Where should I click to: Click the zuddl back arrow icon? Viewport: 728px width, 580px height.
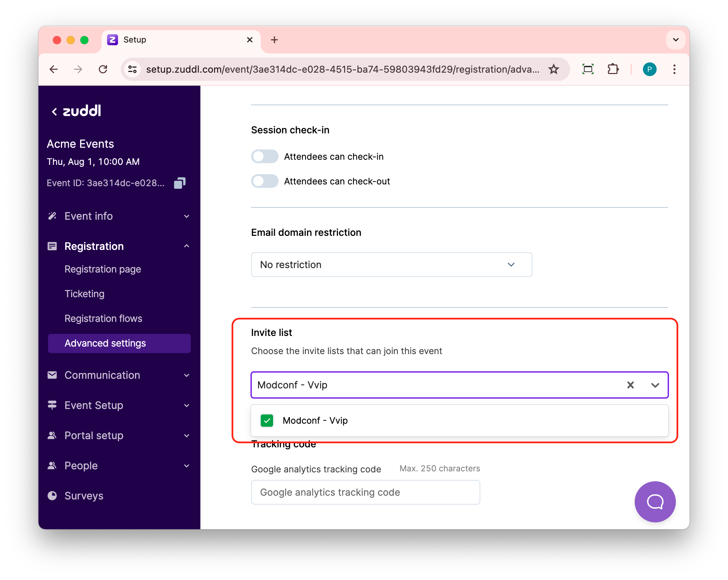click(54, 111)
